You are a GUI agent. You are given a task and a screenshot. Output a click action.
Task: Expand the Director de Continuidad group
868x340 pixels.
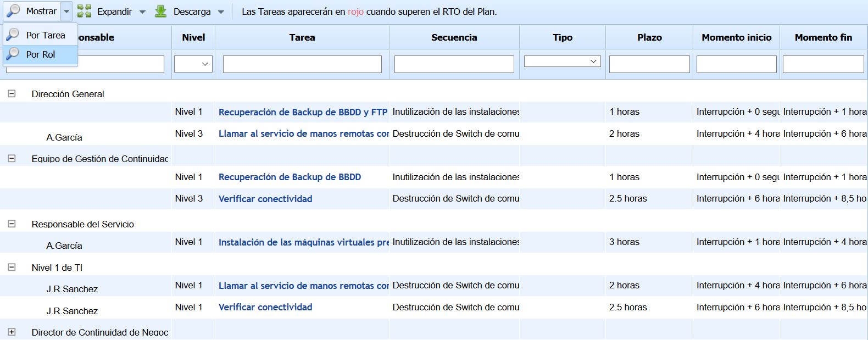[12, 332]
